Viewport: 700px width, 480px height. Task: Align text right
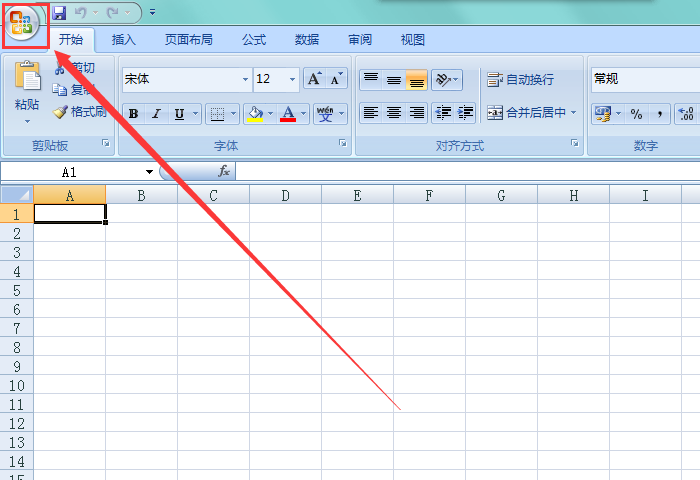coord(417,113)
